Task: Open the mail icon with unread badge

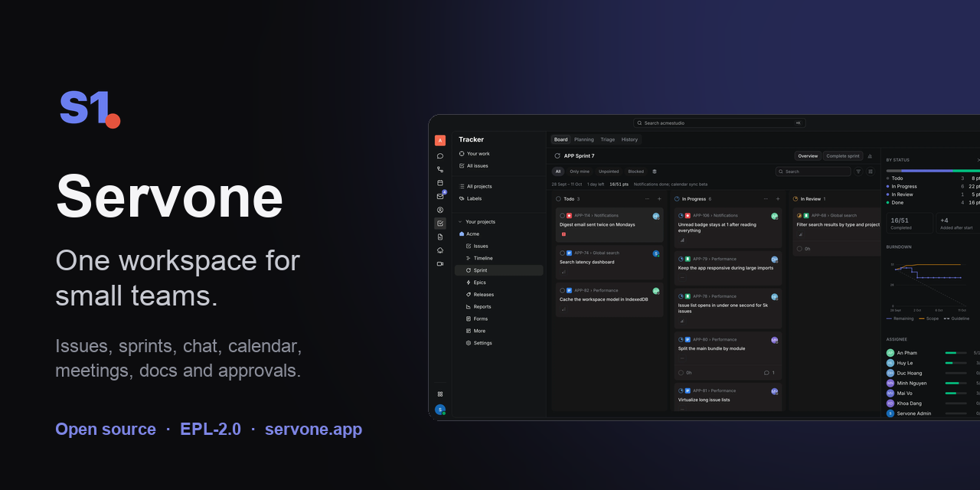Action: click(x=440, y=196)
